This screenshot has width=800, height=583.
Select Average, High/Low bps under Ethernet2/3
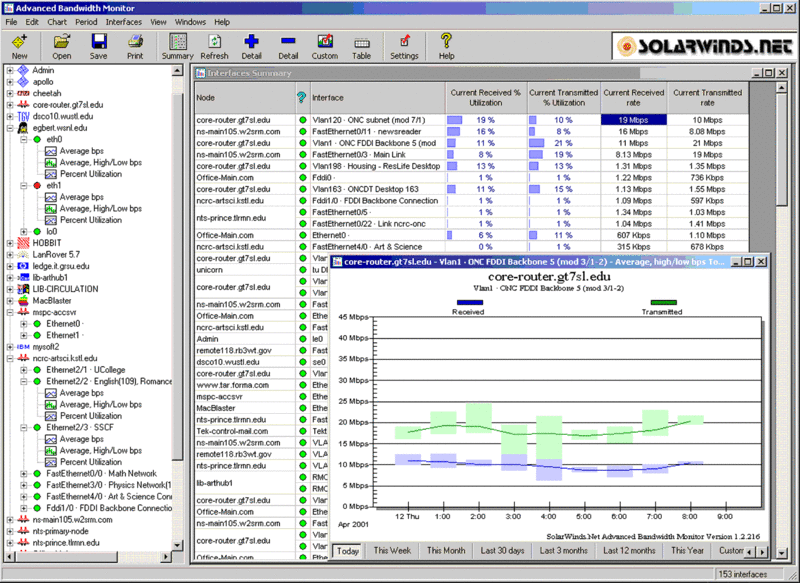pos(101,450)
